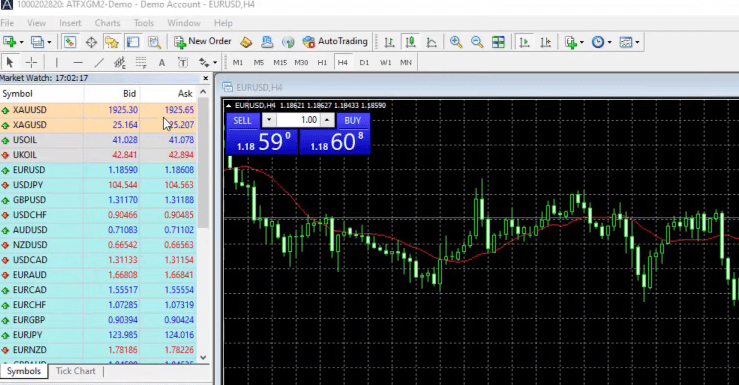Select the Vertical Line tool
The image size is (739, 385).
click(57, 62)
